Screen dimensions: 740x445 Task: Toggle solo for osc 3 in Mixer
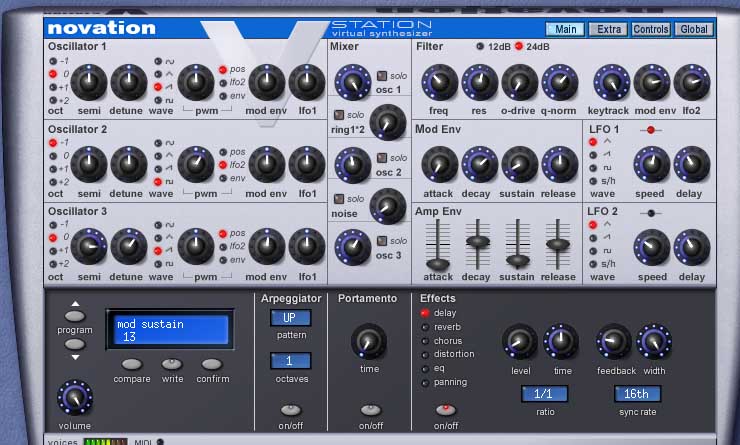coord(382,241)
